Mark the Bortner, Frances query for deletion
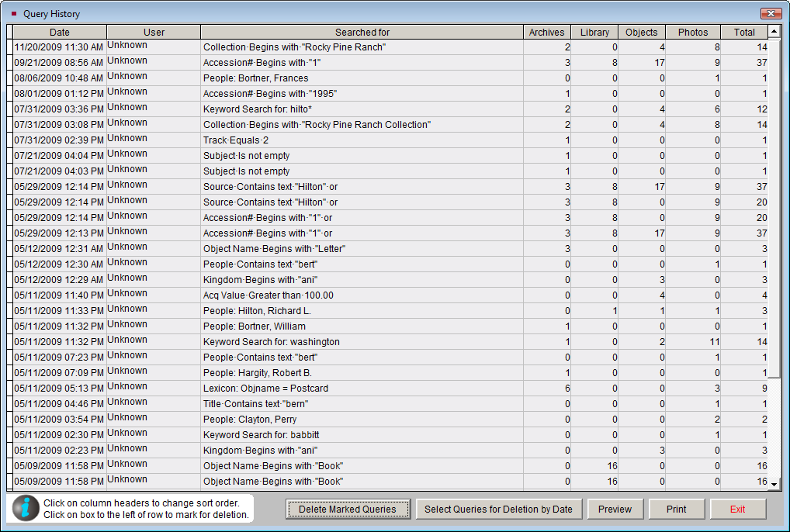Screen dimensions: 790x532 (9, 78)
